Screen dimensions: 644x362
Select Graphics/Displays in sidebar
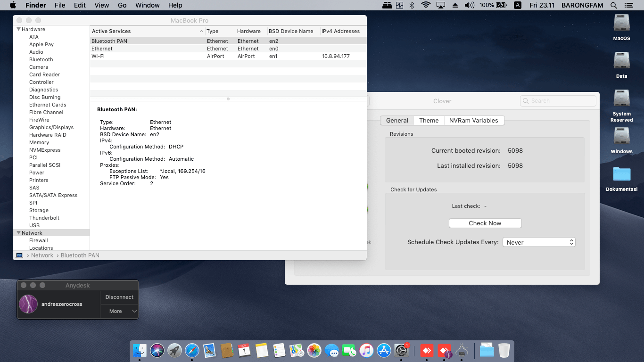point(51,127)
